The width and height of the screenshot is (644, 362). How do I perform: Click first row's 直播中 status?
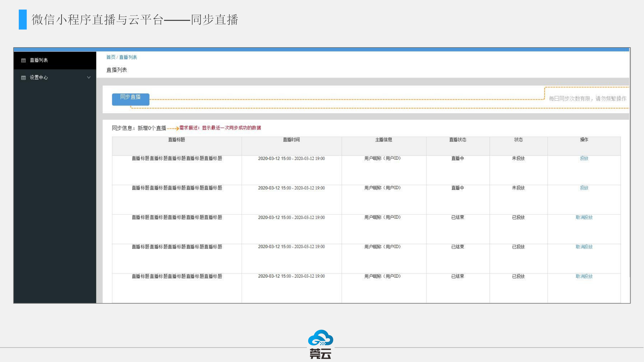[458, 158]
